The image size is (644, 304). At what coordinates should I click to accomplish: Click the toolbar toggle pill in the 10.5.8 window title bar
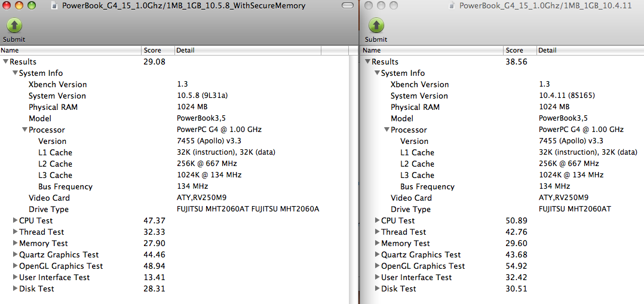348,6
